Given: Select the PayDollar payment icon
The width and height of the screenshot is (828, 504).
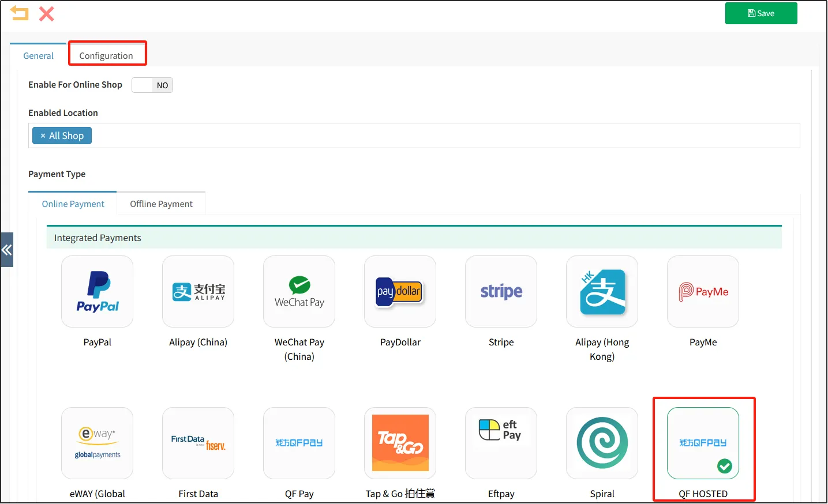Looking at the screenshot, I should [x=400, y=292].
